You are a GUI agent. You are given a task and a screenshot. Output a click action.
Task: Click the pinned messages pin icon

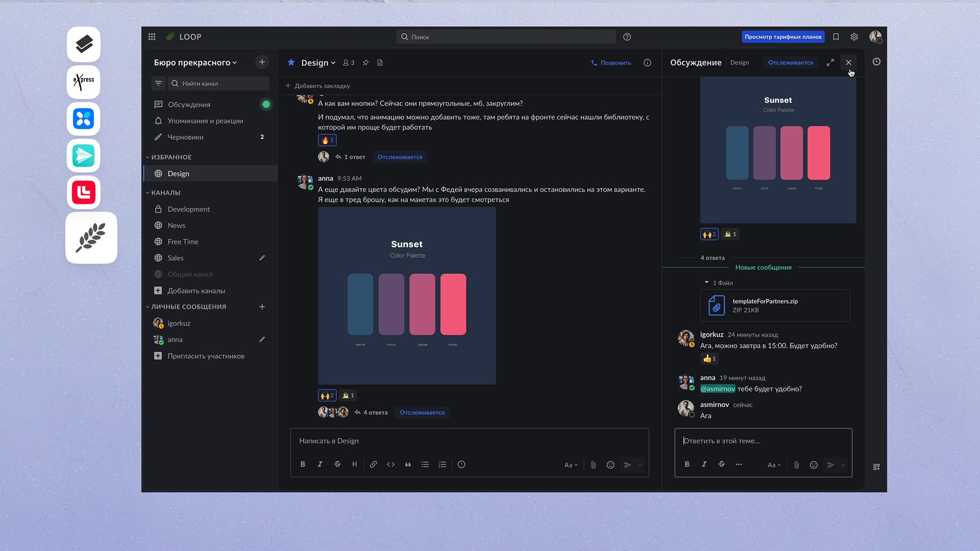click(x=365, y=63)
